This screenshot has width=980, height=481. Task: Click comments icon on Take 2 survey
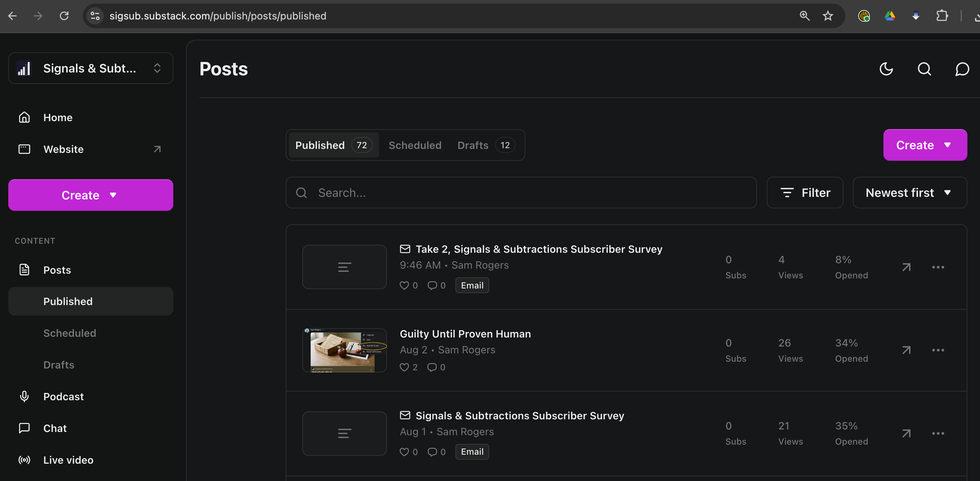pyautogui.click(x=432, y=285)
